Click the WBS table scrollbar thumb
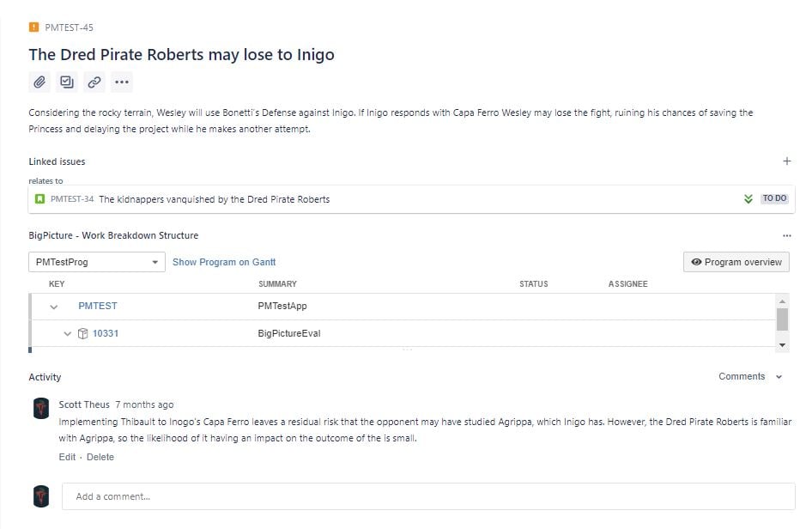This screenshot has height=529, width=812. tap(782, 319)
